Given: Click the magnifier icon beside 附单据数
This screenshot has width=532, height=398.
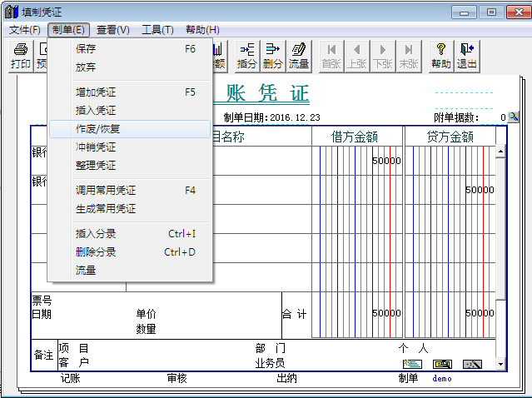Looking at the screenshot, I should tap(514, 117).
